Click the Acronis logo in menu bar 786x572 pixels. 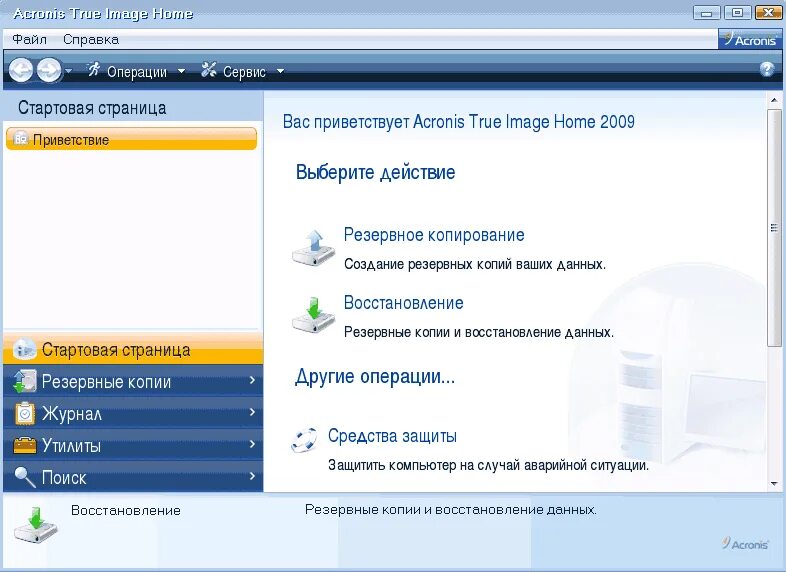[750, 39]
